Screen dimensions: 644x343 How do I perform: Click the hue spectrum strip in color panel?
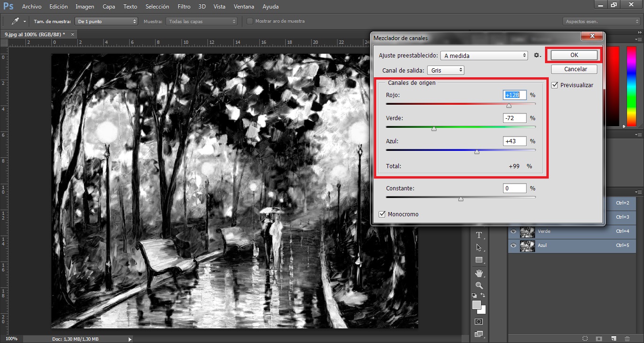pyautogui.click(x=631, y=86)
